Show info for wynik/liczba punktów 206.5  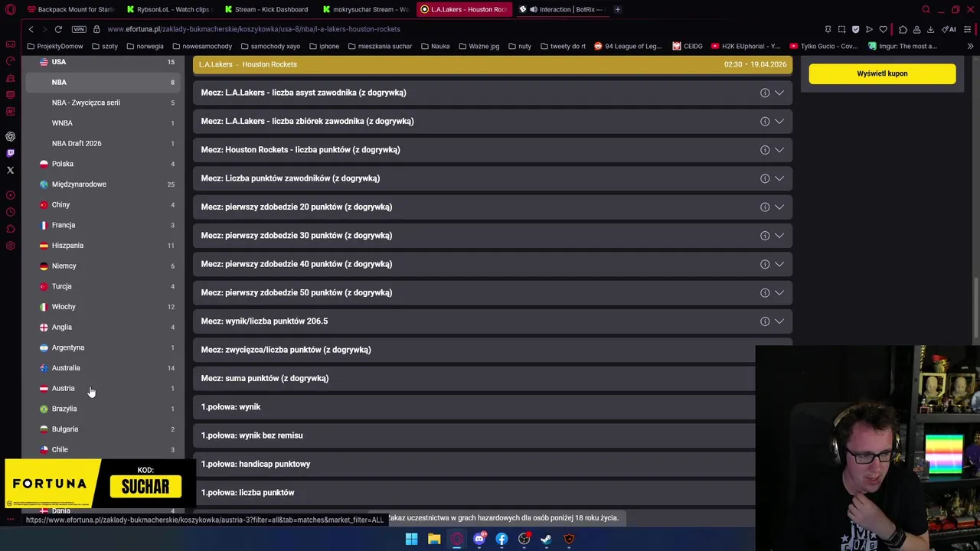[765, 321]
